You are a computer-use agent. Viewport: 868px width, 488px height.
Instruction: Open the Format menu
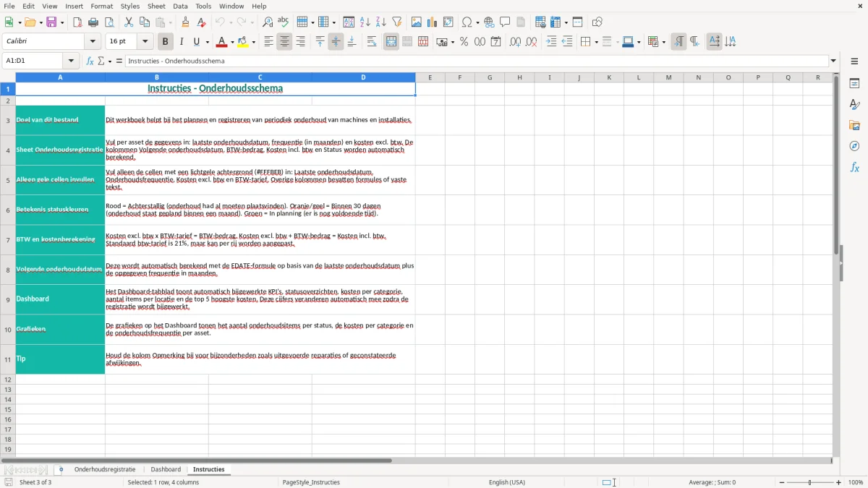tap(102, 6)
